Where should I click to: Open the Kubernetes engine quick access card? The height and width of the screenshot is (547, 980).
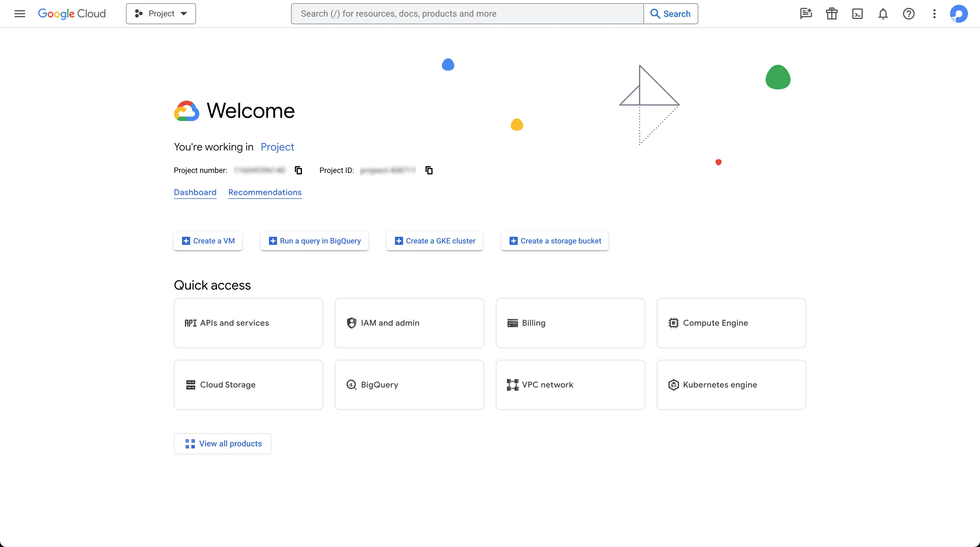(731, 385)
